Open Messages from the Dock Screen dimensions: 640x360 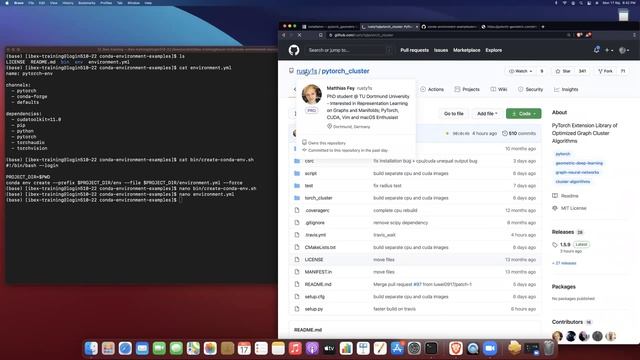(176, 348)
